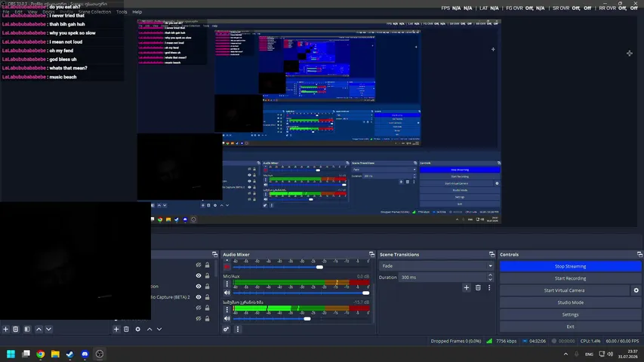Open Steam from the taskbar

tap(69, 354)
